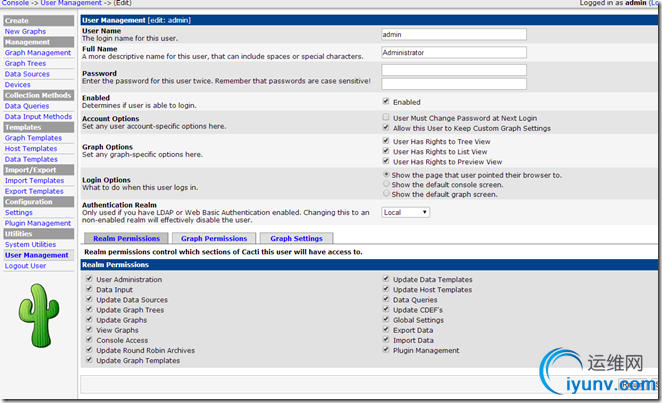This screenshot has width=662, height=403.
Task: Toggle View Graphs permission
Action: [x=89, y=329]
